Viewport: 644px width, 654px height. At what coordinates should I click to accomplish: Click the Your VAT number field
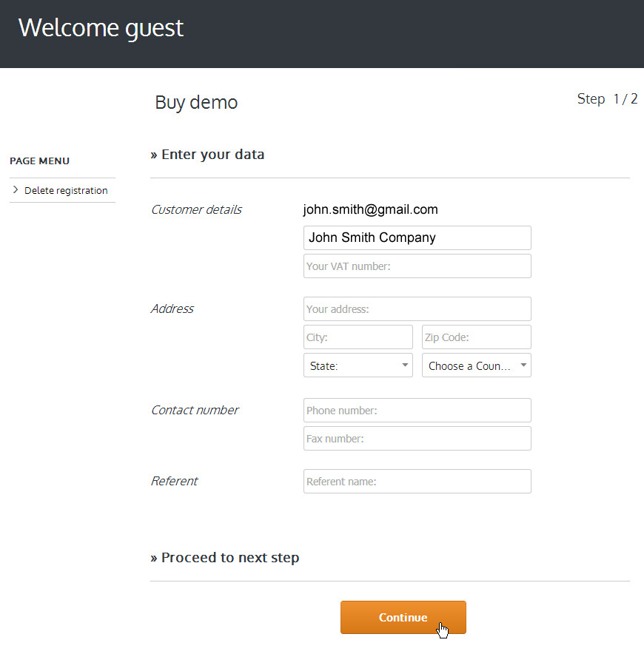click(417, 266)
